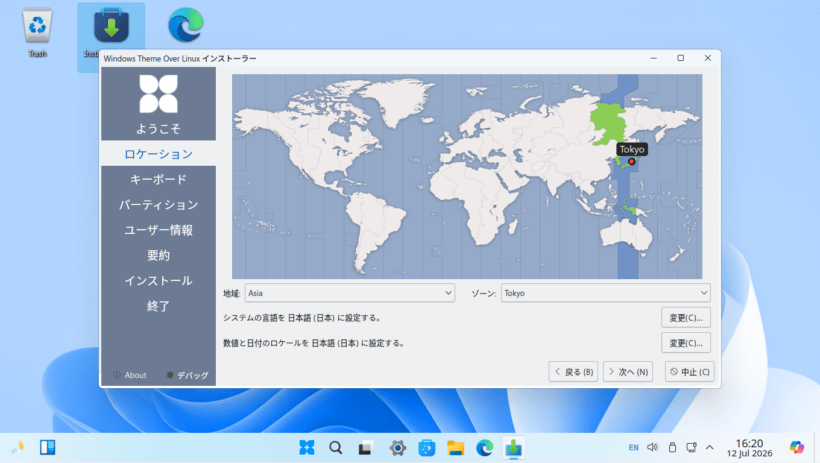
Task: Open the About link in sidebar
Action: point(130,375)
